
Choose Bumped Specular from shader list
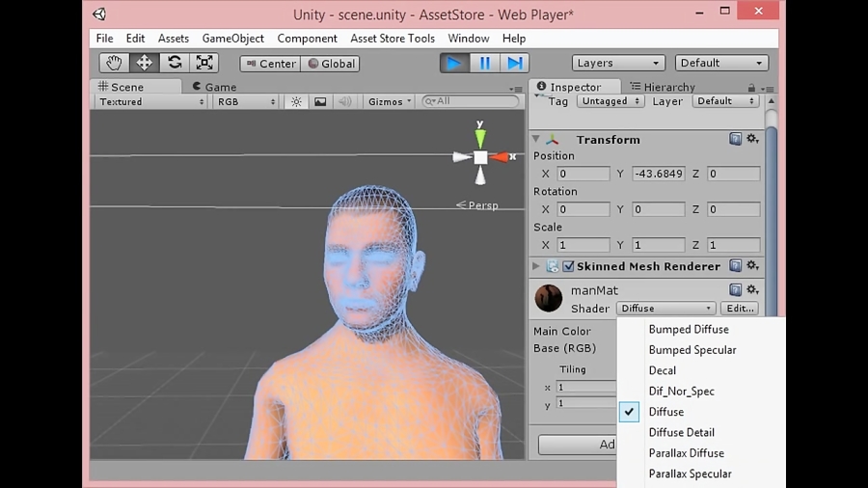[692, 350]
